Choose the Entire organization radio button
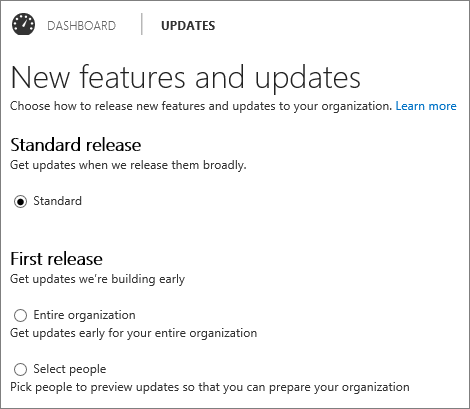The height and width of the screenshot is (409, 470). click(x=20, y=315)
